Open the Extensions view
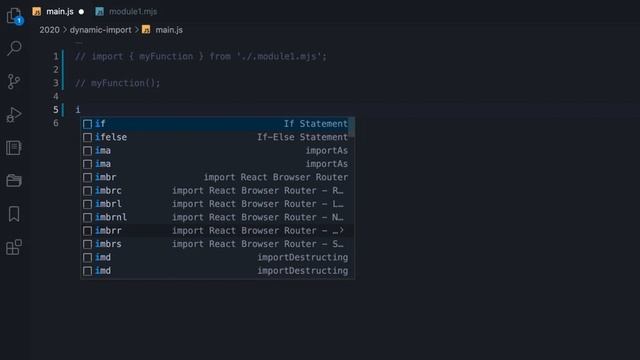The width and height of the screenshot is (640, 360). [14, 247]
